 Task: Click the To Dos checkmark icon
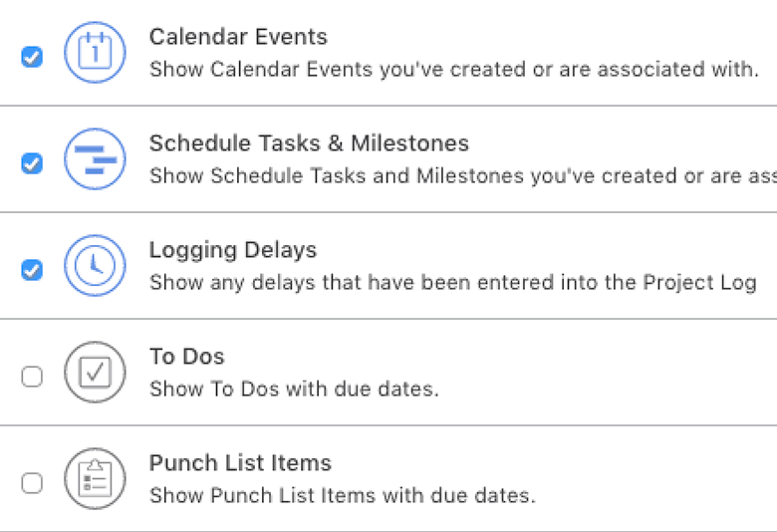pyautogui.click(x=95, y=373)
